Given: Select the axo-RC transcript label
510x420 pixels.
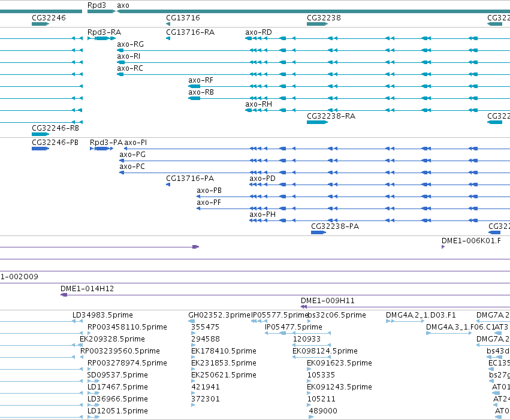Looking at the screenshot, I should click(x=130, y=68).
